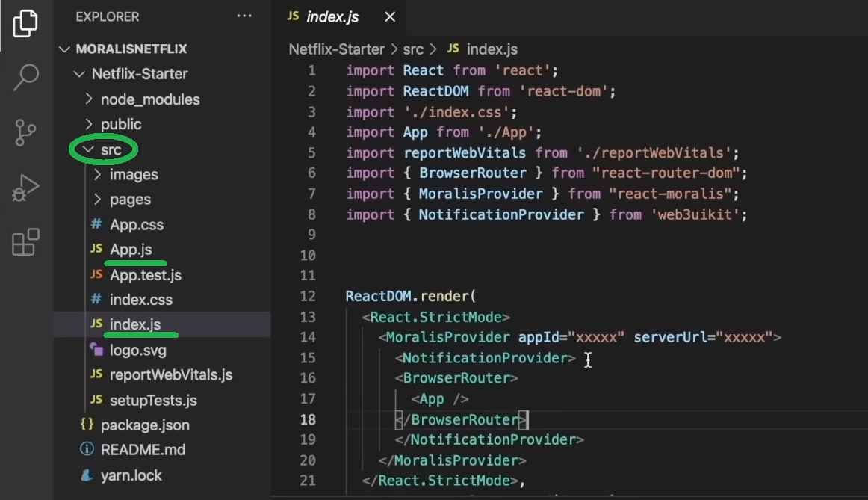This screenshot has width=868, height=500.
Task: Click index.js in the breadcrumb path
Action: [492, 49]
